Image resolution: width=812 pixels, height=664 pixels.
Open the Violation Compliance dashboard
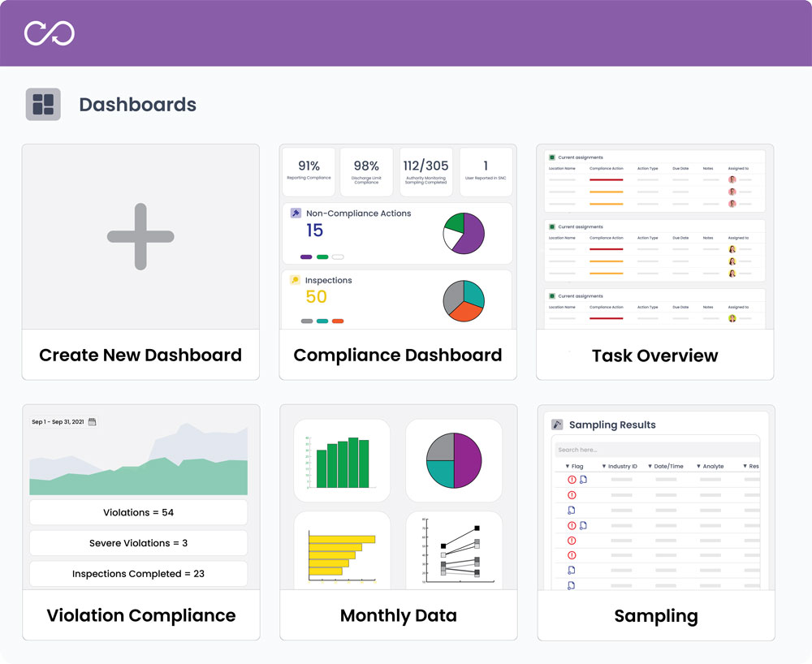(140, 522)
